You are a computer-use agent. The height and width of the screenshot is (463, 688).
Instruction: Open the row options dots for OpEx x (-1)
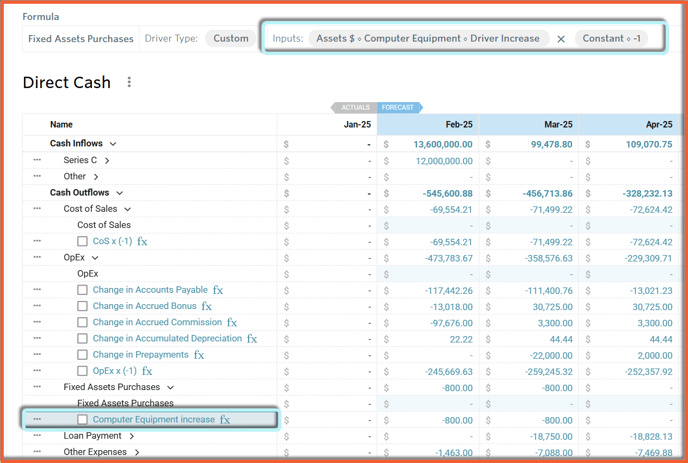37,371
